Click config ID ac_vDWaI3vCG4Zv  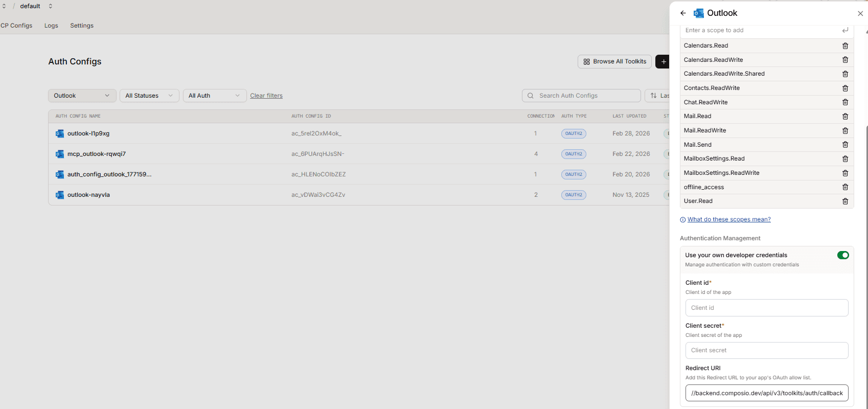(x=318, y=195)
